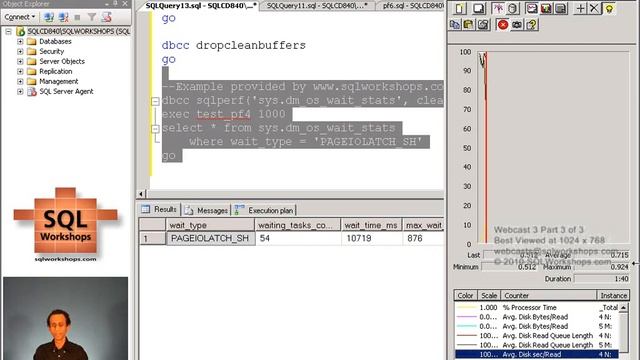Click the red Freeze Display icon
640x360 pixels.
point(503,25)
